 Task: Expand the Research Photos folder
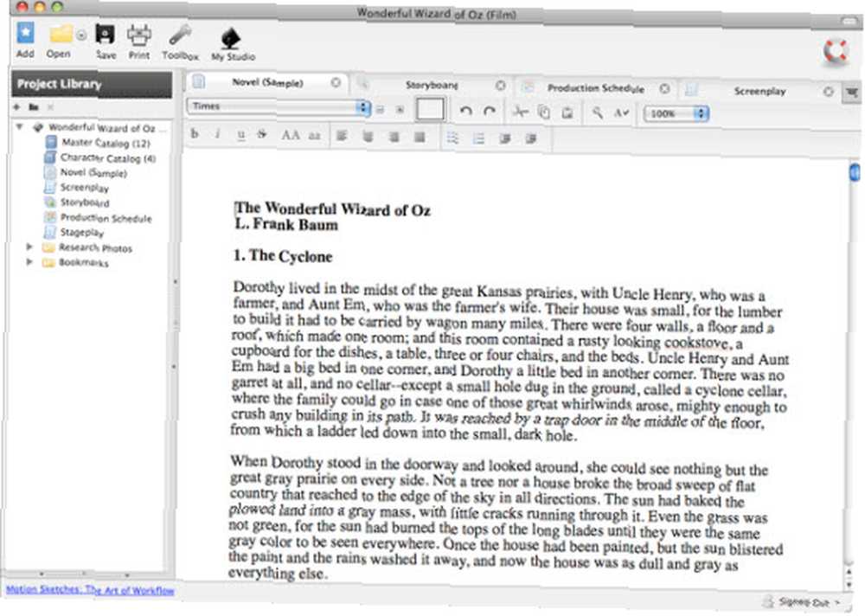pyautogui.click(x=29, y=247)
